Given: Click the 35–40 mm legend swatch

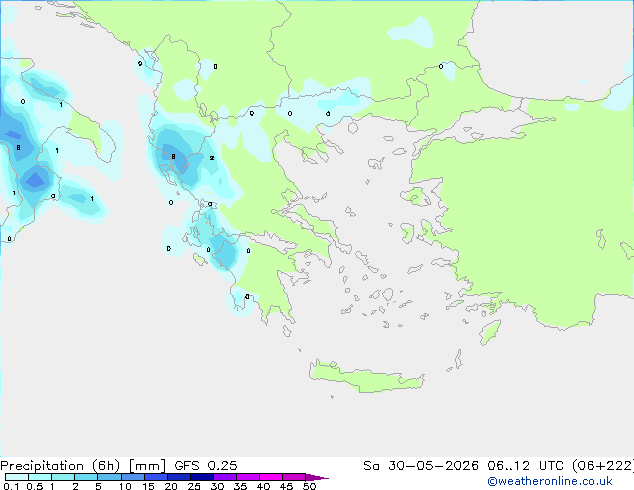Looking at the screenshot, I should 247,477.
